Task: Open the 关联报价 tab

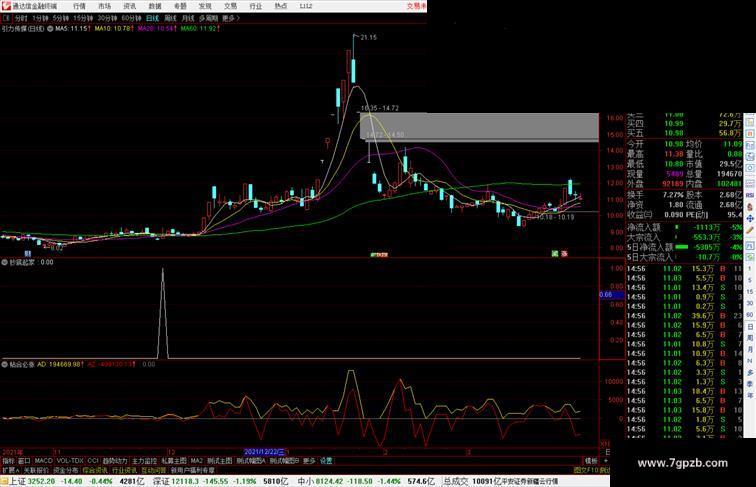Action: coord(36,470)
